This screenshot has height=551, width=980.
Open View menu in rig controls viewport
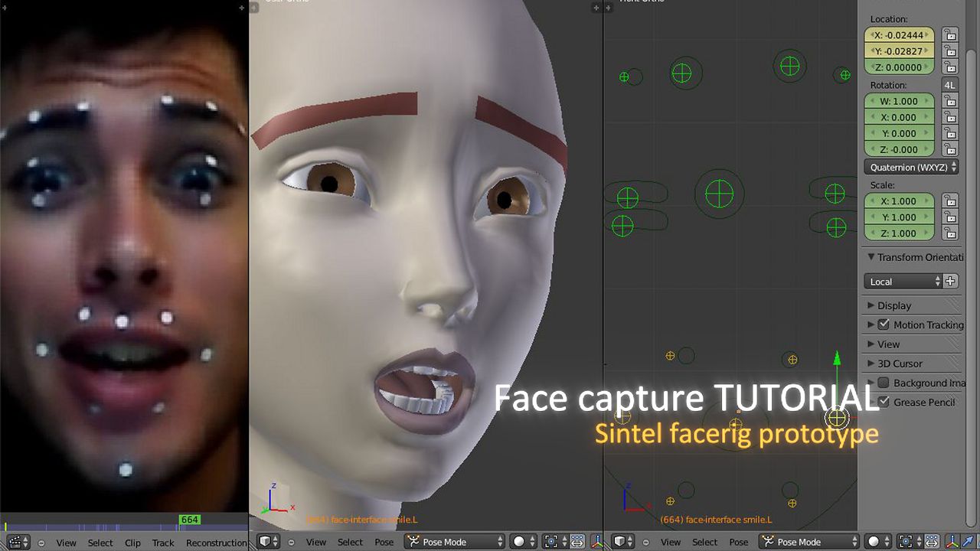click(x=671, y=543)
